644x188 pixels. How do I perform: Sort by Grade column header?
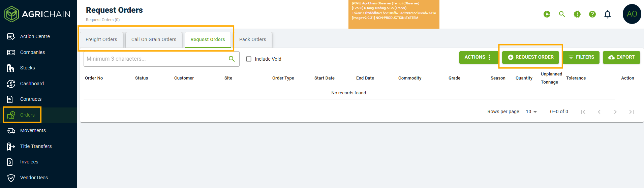coord(454,78)
